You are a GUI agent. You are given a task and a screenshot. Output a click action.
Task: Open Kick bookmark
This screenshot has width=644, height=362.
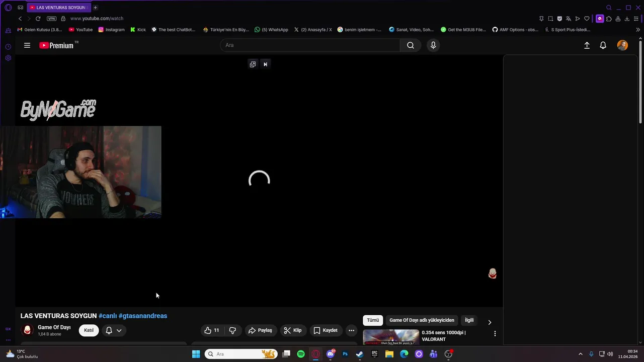click(138, 30)
